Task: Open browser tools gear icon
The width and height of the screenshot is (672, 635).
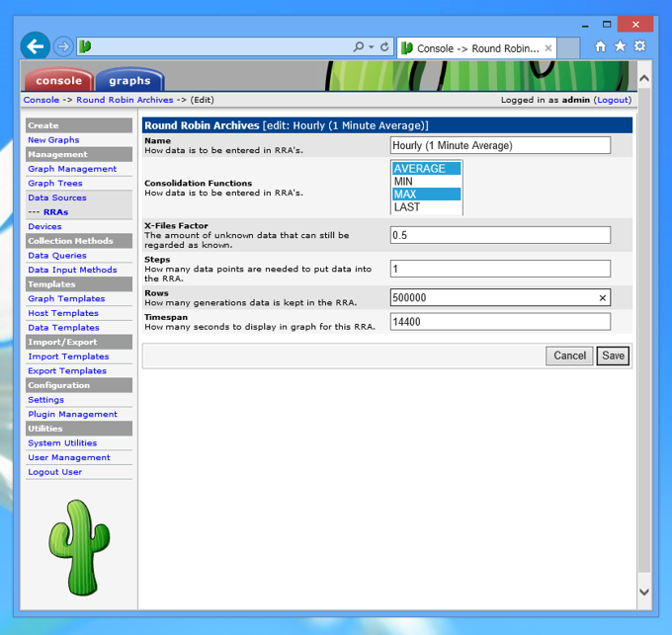Action: (x=639, y=45)
